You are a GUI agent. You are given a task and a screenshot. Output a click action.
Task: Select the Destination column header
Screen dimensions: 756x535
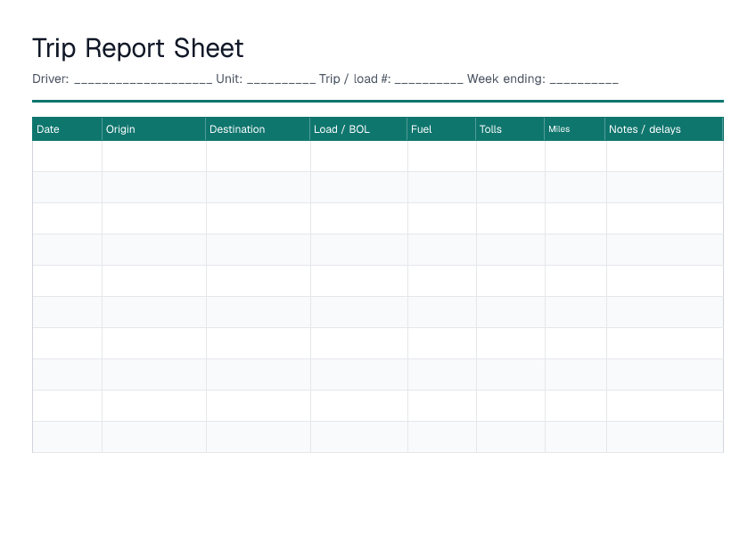click(258, 128)
